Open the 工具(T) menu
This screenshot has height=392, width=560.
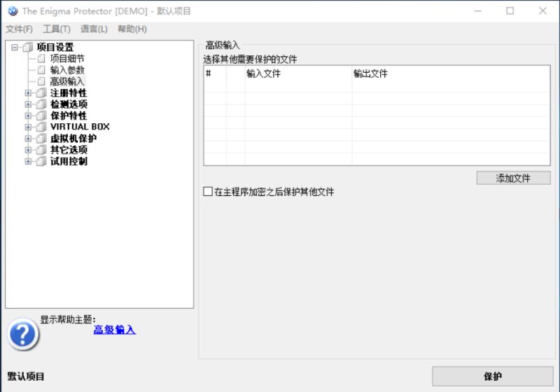57,29
